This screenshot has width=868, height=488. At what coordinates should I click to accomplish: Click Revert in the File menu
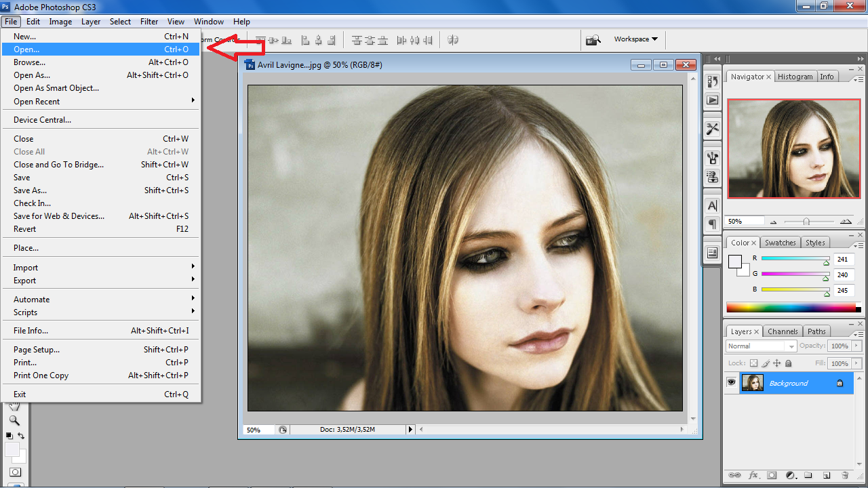point(101,229)
